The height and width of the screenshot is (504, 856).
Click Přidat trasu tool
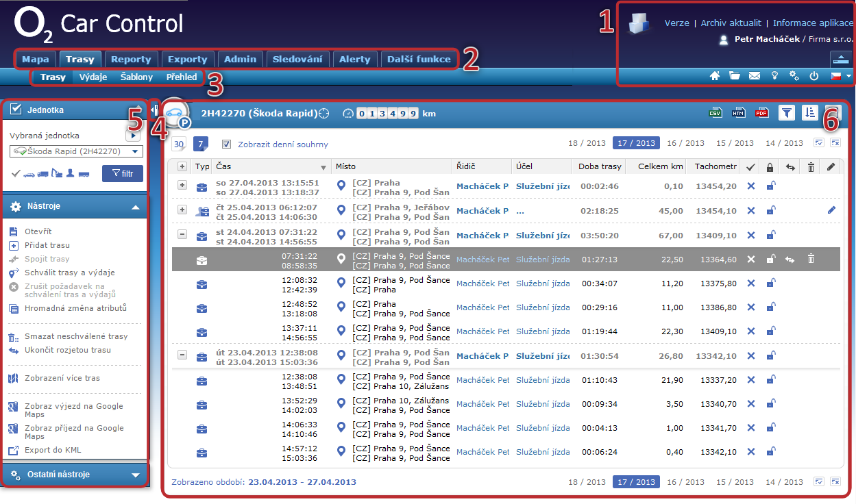coord(47,245)
